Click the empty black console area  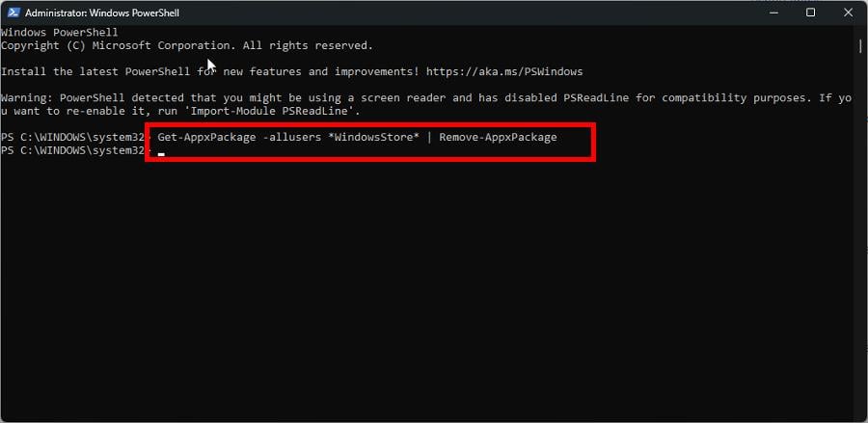[x=434, y=289]
